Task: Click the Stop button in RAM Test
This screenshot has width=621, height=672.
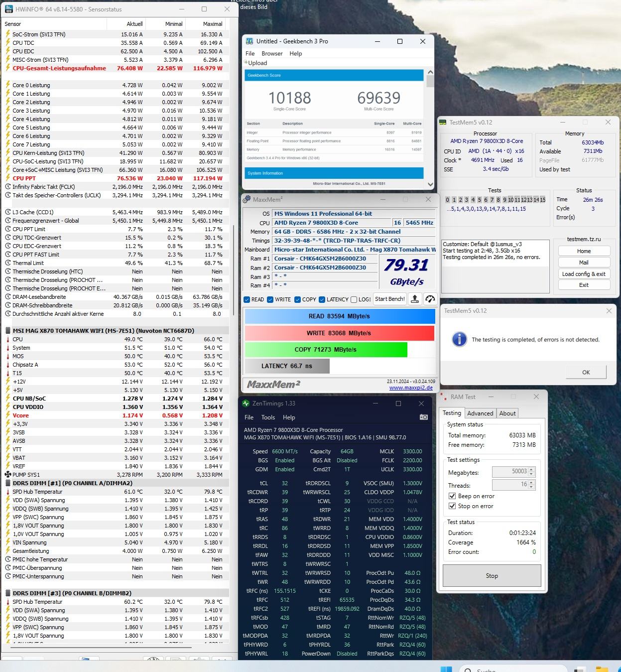Action: point(492,576)
